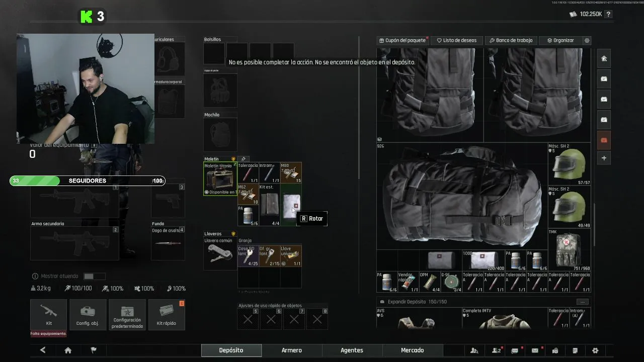Select the Maletín titanio case item
The height and width of the screenshot is (362, 644).
220,179
